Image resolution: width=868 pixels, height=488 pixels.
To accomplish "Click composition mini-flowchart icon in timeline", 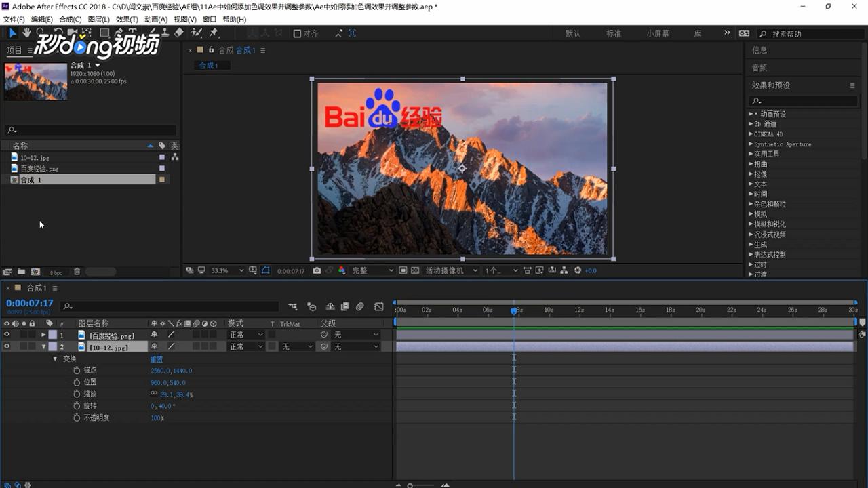I will tap(292, 306).
